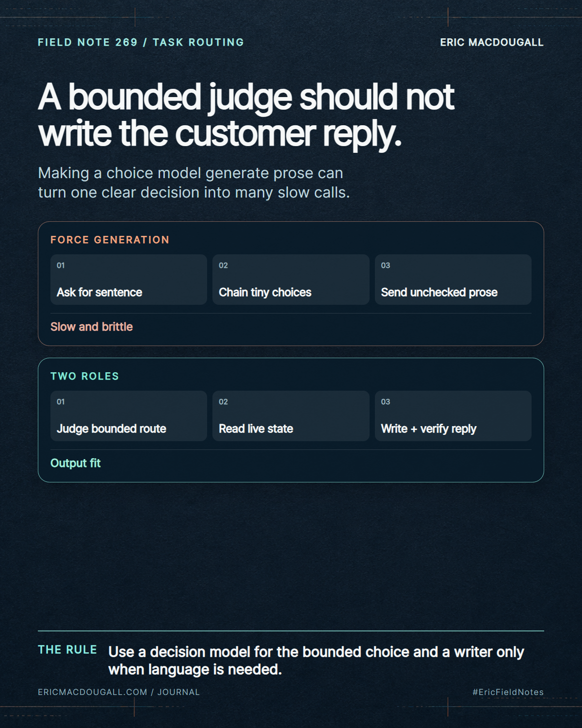Click the #EricFieldNotes hashtag
The height and width of the screenshot is (728, 582).
(x=508, y=692)
